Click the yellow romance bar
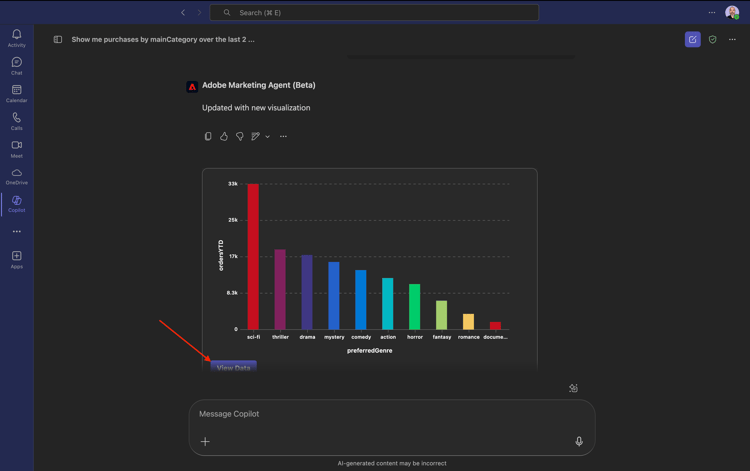Viewport: 750px width, 471px height. coord(468,321)
